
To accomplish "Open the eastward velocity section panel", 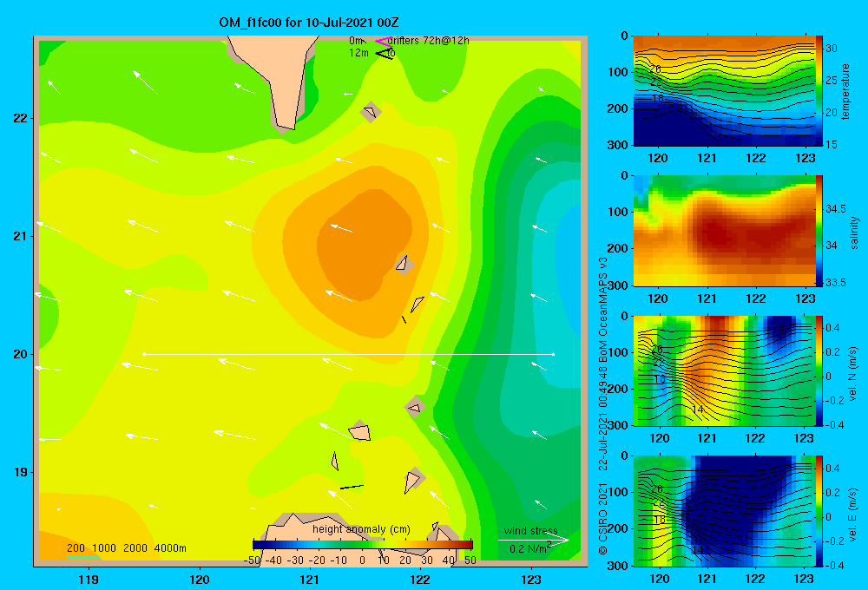I will pyautogui.click(x=724, y=510).
